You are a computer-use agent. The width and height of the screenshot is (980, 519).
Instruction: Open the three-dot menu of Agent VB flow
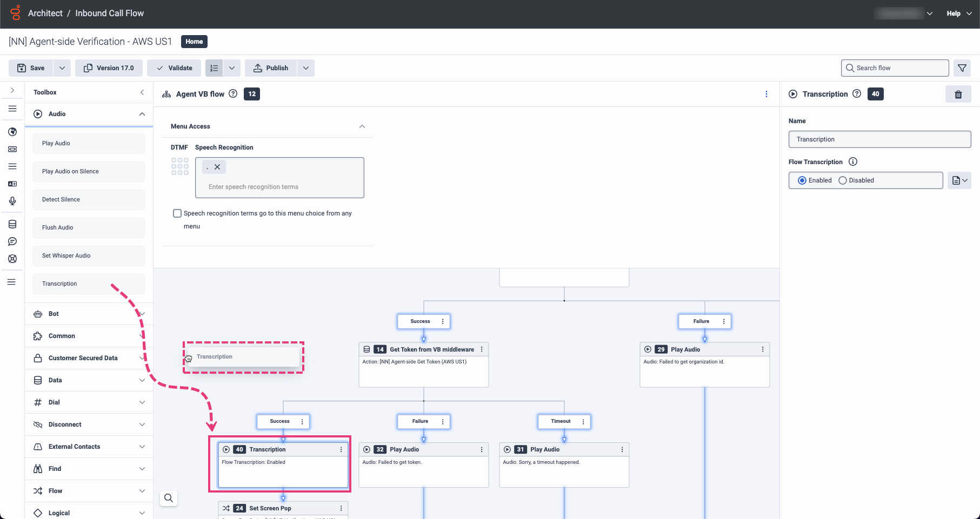766,94
